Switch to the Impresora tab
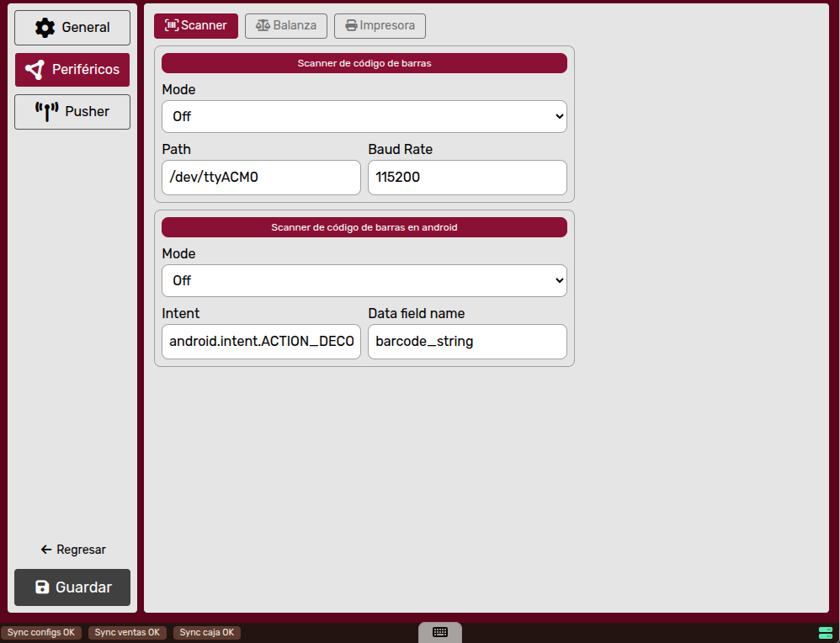Viewport: 840px width, 643px height. pos(380,26)
